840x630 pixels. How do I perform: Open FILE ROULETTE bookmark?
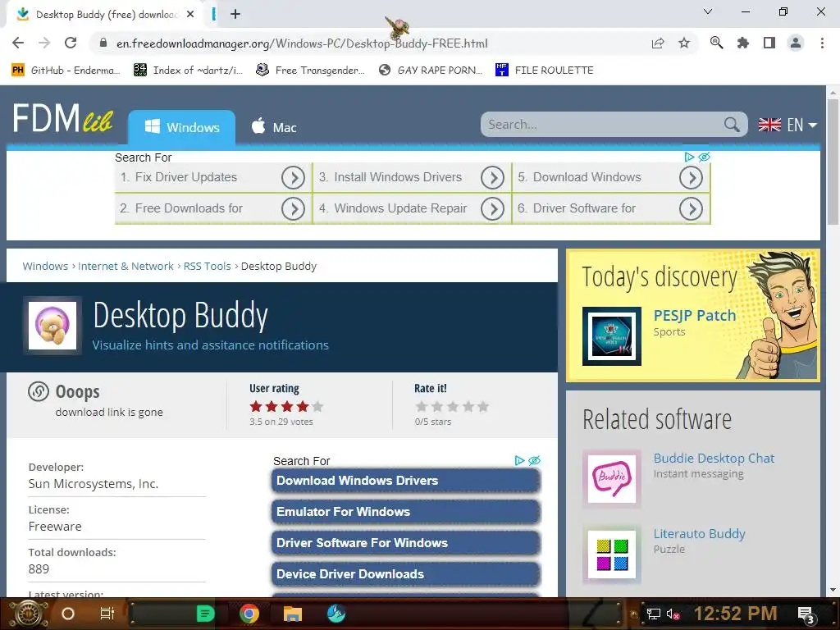[x=545, y=71]
